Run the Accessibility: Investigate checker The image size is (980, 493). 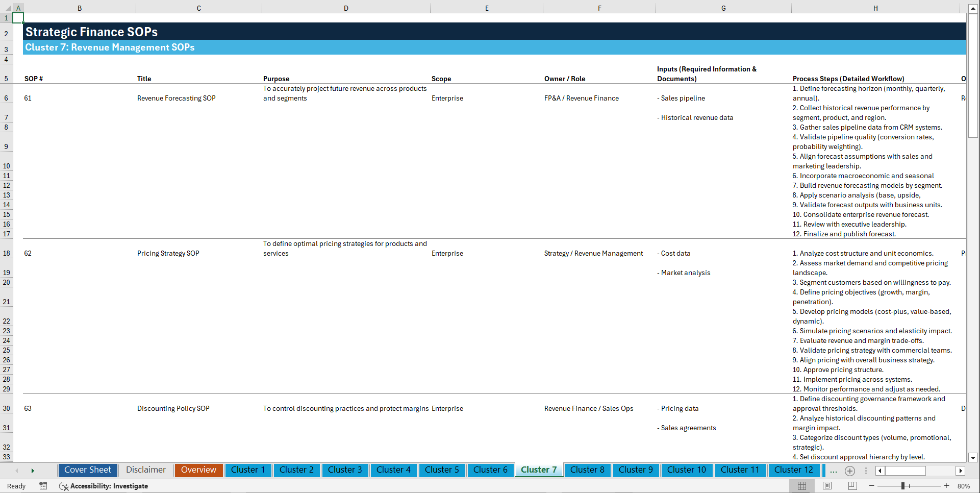[104, 486]
